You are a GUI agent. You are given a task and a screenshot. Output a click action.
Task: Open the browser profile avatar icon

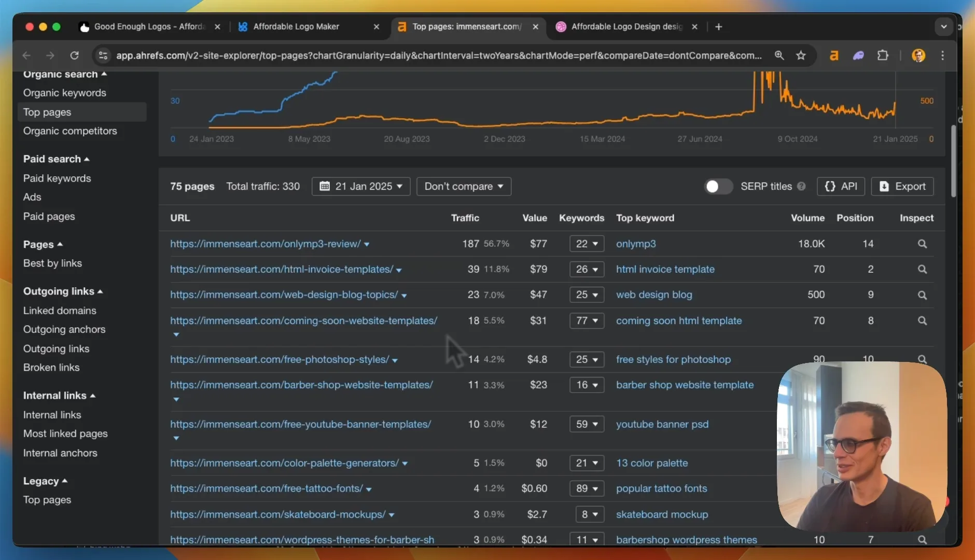pos(918,55)
